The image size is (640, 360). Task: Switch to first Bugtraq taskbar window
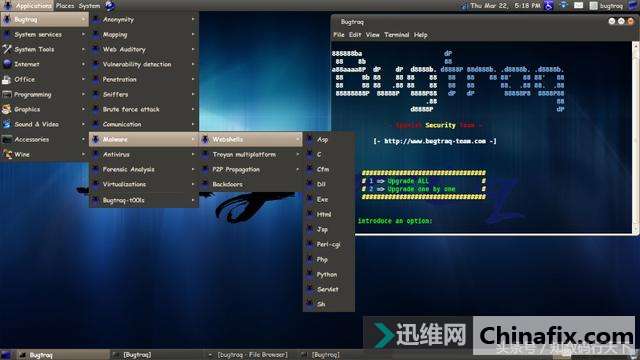point(63,355)
